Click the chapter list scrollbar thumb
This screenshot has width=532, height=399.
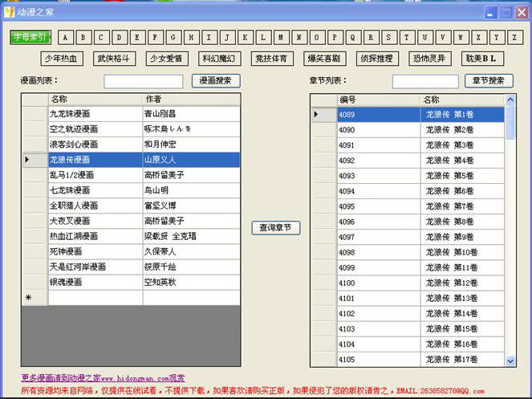tap(510, 122)
